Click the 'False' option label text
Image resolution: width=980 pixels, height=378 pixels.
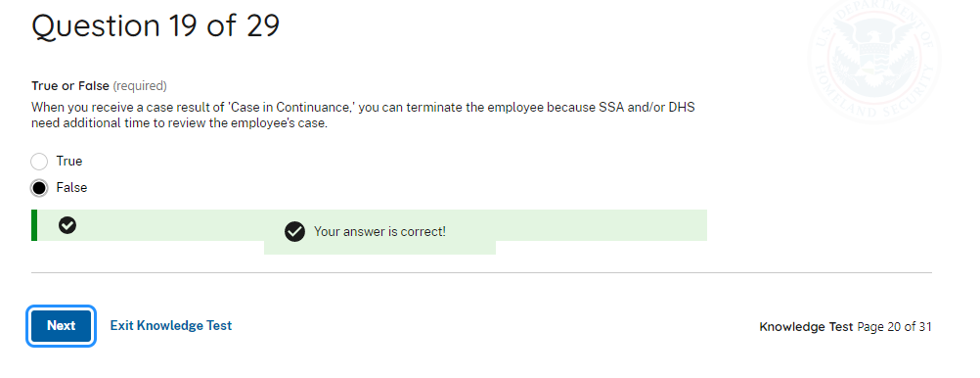71,187
